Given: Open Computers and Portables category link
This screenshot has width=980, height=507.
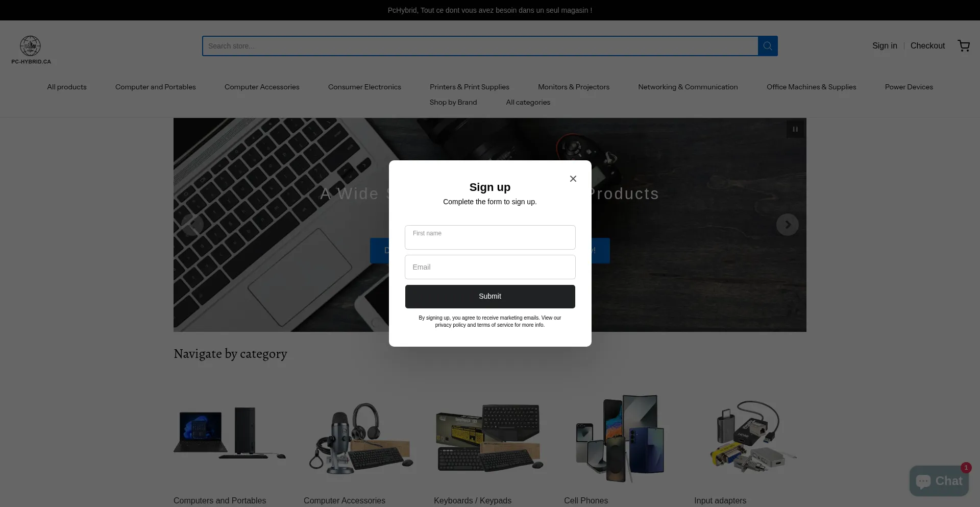Looking at the screenshot, I should (x=219, y=501).
